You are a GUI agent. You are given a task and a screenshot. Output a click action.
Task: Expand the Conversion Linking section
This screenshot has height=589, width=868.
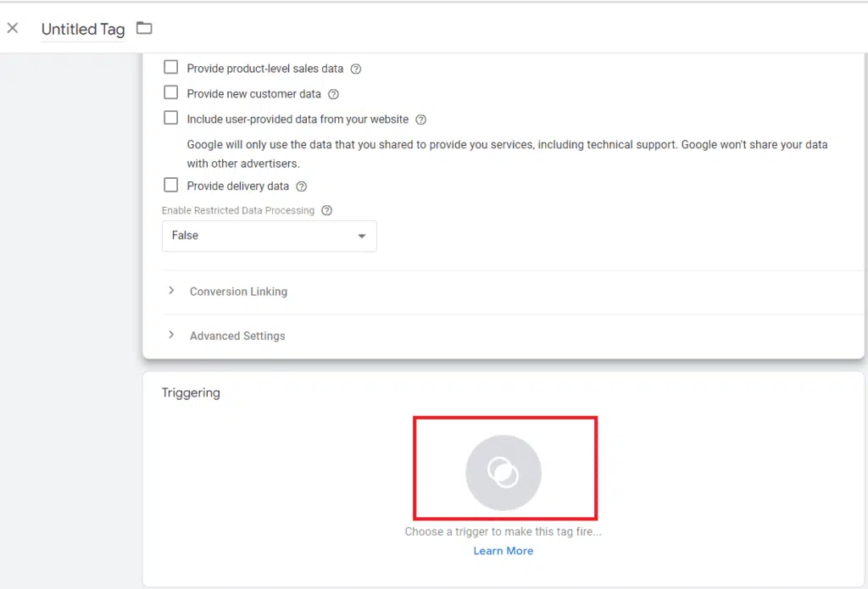click(238, 292)
